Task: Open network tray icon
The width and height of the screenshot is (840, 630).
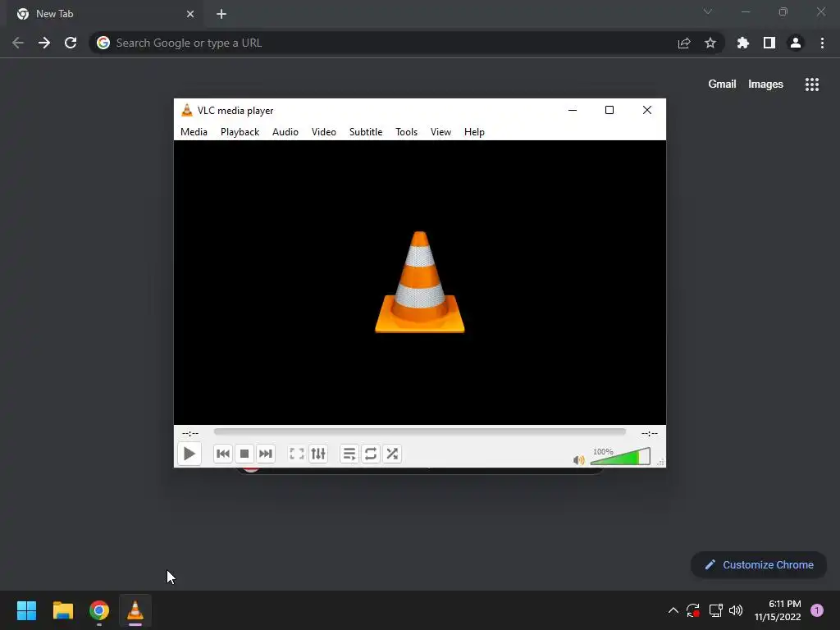Action: point(715,610)
